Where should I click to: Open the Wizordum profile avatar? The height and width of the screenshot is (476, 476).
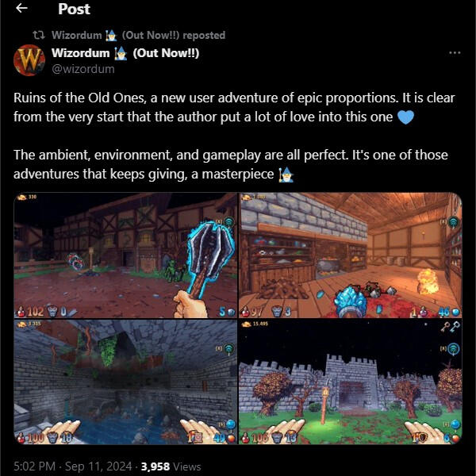29,60
